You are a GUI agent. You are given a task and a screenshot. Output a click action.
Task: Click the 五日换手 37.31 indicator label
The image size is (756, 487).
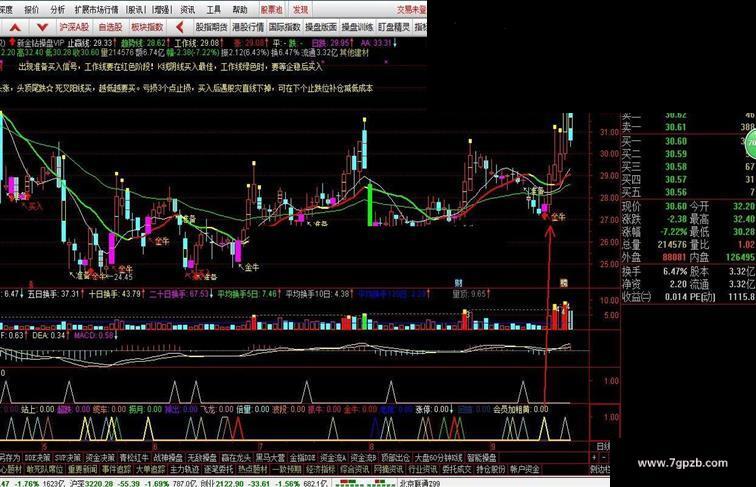pos(54,294)
